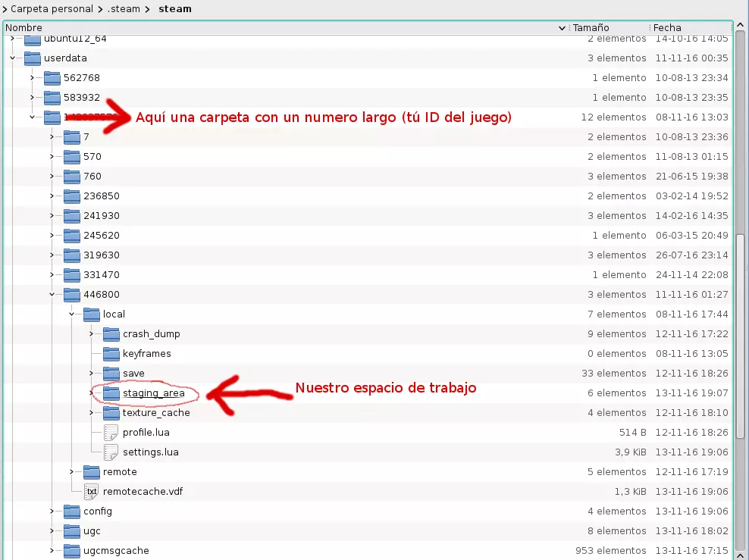Collapse the userdata folder tree

(12, 58)
